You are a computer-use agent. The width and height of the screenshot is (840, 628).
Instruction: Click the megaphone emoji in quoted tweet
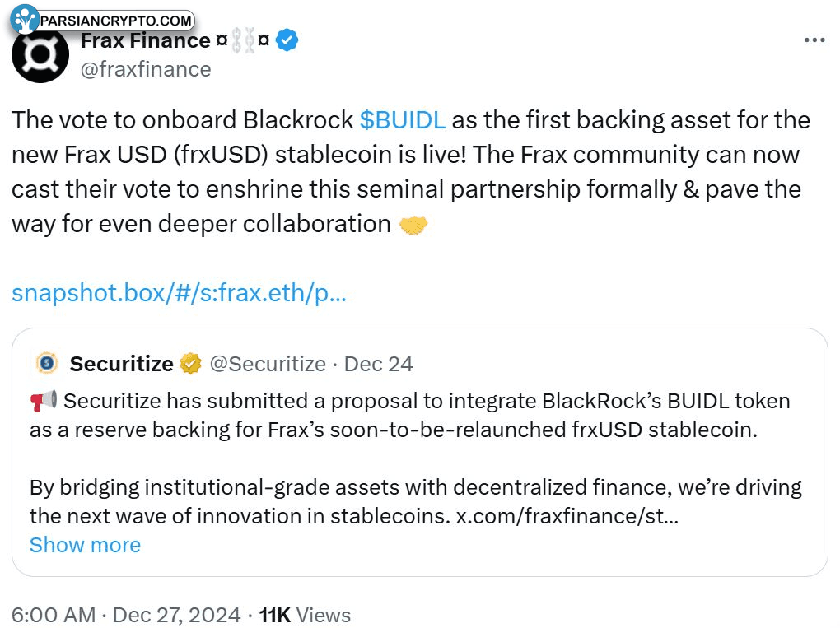pos(44,401)
